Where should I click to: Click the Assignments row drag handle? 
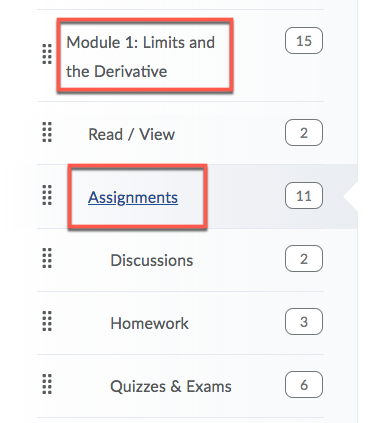click(47, 195)
